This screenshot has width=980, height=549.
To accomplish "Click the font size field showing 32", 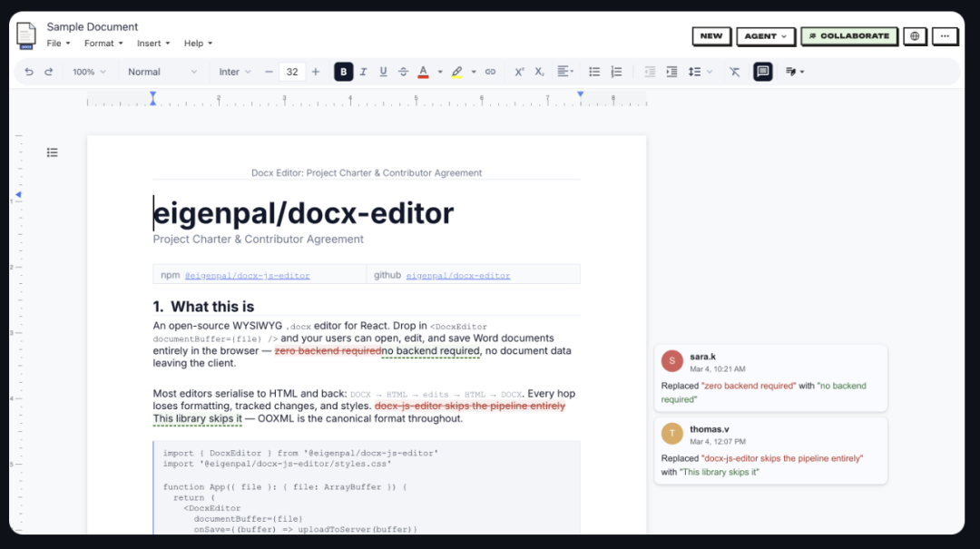I will [x=292, y=72].
